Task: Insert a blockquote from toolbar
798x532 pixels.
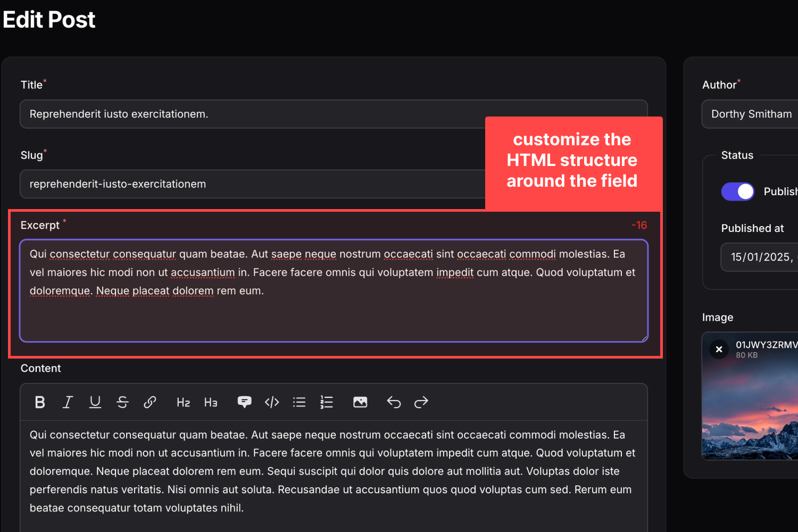Action: point(244,402)
